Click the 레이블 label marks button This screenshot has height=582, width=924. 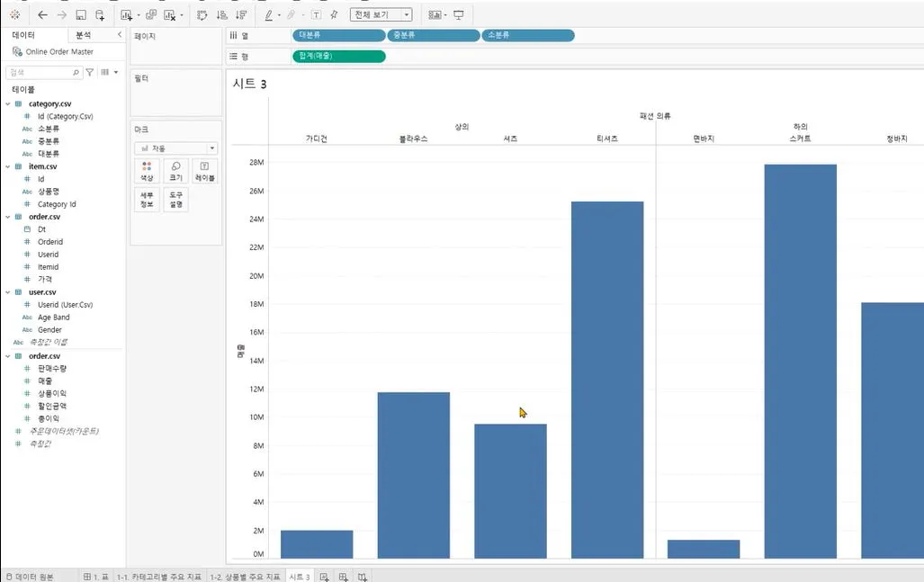204,171
